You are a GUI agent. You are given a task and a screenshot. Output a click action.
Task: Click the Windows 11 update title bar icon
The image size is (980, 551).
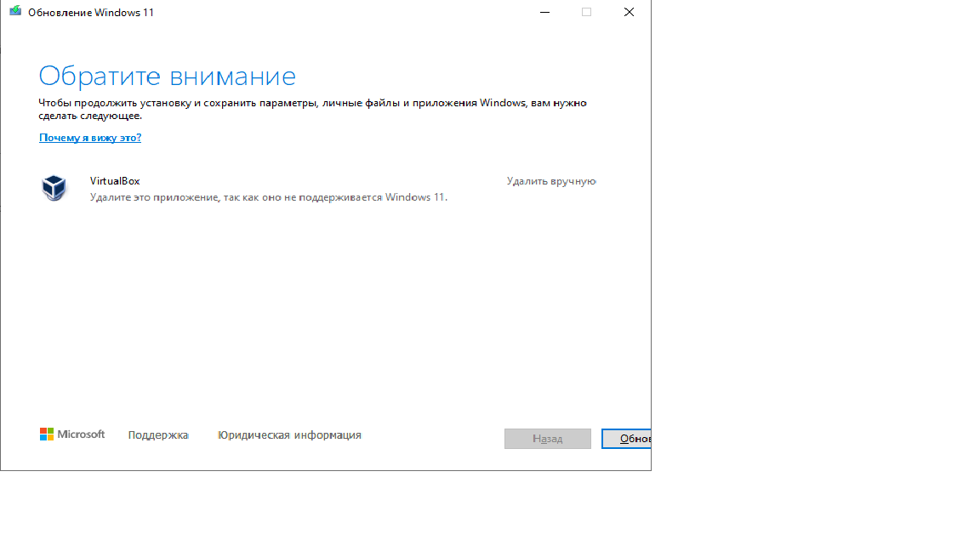click(15, 11)
